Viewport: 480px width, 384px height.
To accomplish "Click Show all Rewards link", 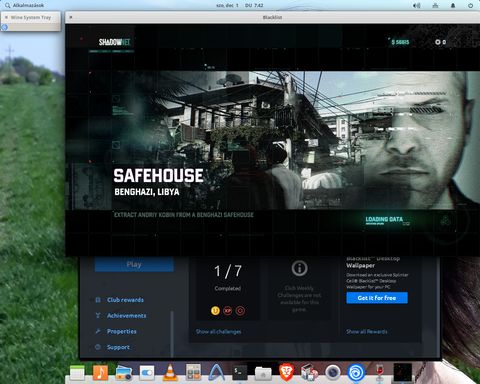I will pos(367,332).
